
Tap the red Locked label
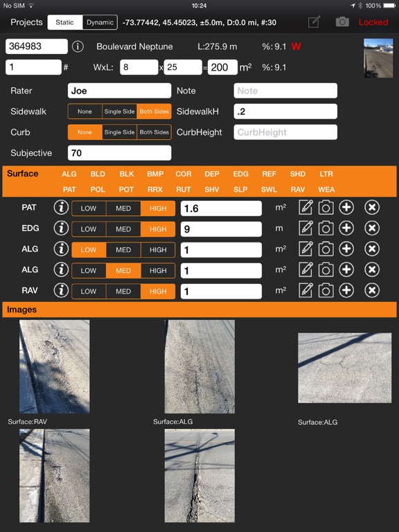tap(373, 22)
